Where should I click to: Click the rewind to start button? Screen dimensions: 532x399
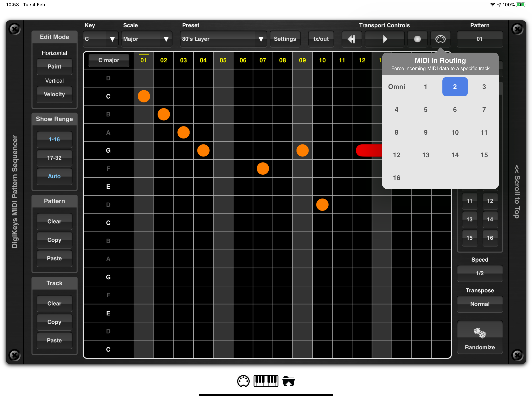click(351, 39)
